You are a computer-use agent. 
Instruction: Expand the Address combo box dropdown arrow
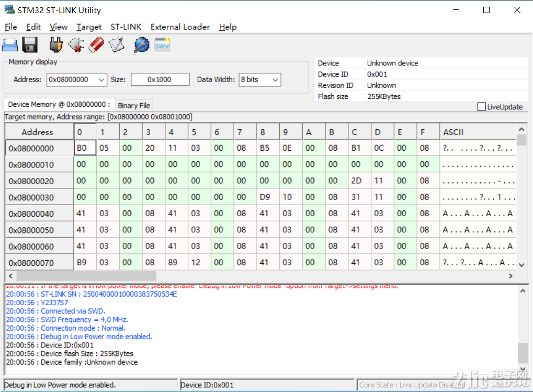click(x=101, y=80)
